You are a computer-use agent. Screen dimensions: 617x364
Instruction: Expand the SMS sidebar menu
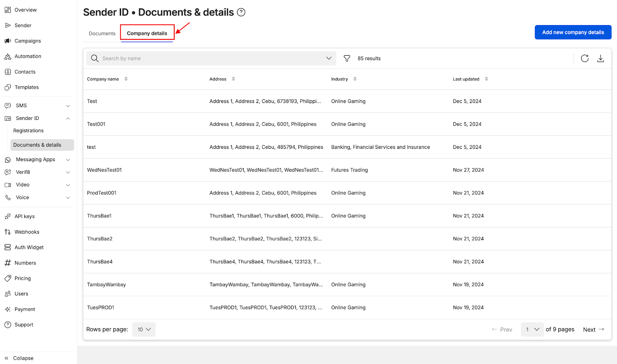pos(37,106)
